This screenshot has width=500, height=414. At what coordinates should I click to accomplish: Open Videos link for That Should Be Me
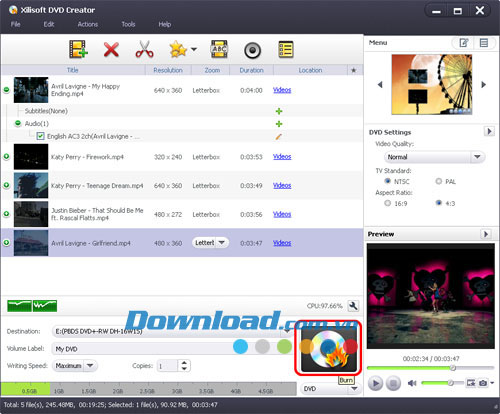coord(282,214)
